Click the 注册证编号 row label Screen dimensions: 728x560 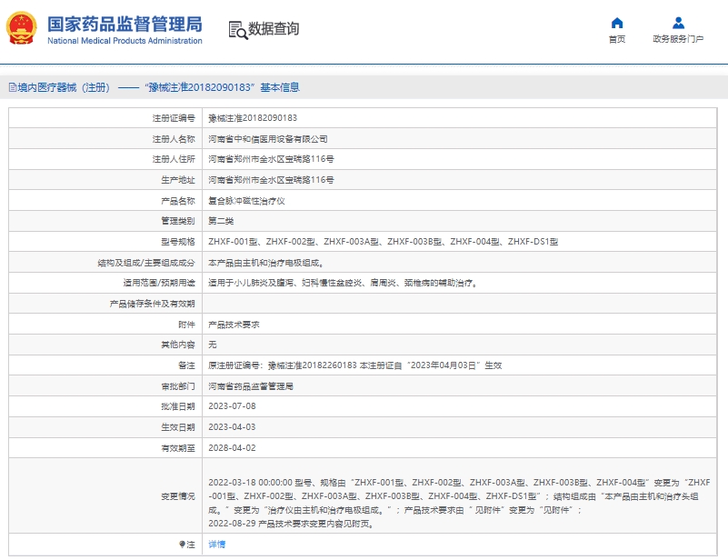pyautogui.click(x=174, y=118)
